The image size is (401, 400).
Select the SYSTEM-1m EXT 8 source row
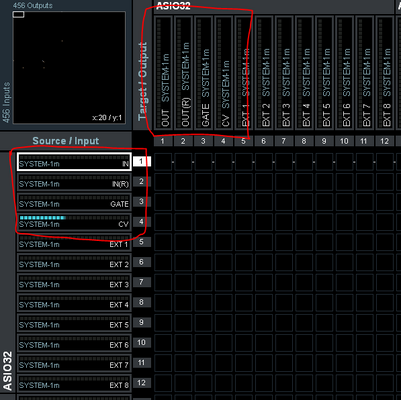click(x=74, y=383)
